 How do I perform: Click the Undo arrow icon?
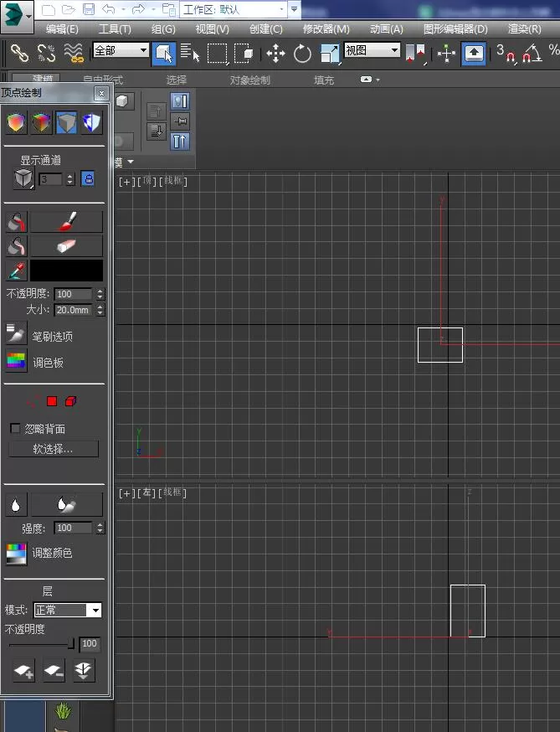coord(108,9)
